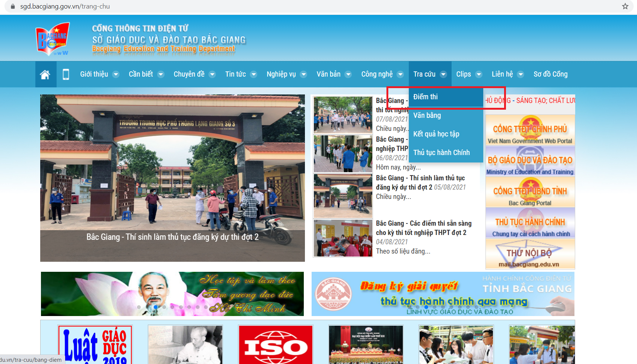637x364 pixels.
Task: Click the mobile version smartphone icon
Action: [x=66, y=74]
